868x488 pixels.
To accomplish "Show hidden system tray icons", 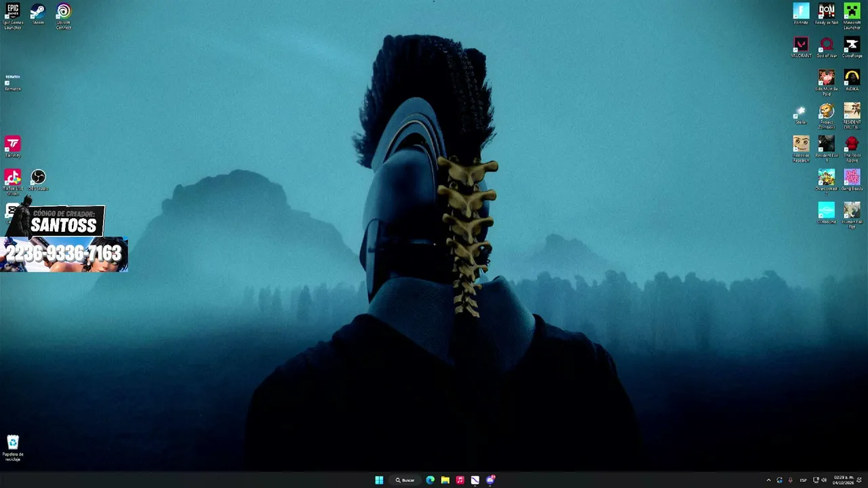I will (768, 480).
